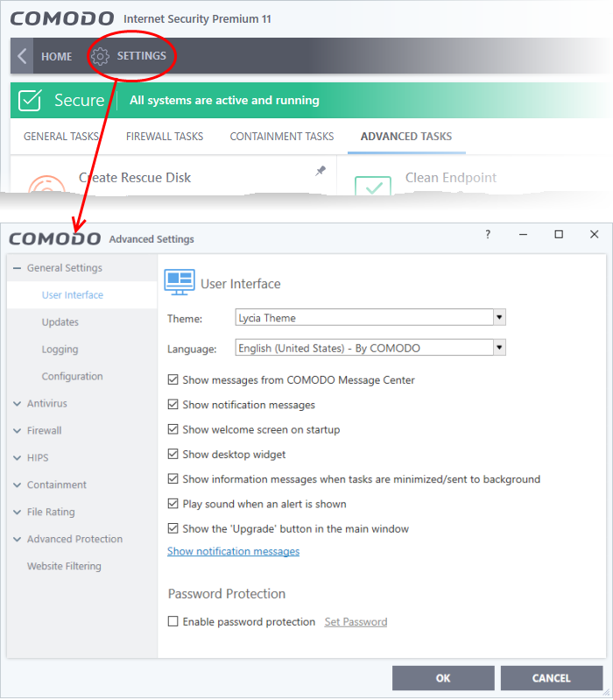Uncheck information messages when tasks minimized

point(173,479)
